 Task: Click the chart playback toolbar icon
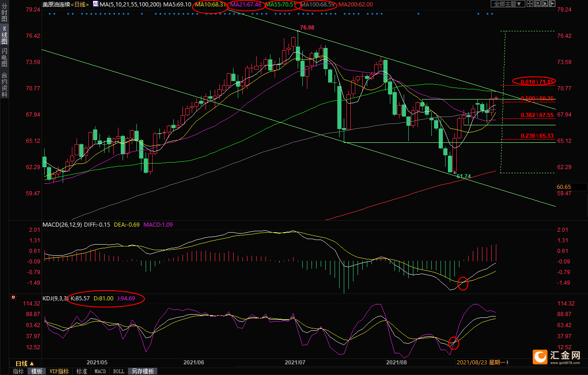tap(545, 4)
